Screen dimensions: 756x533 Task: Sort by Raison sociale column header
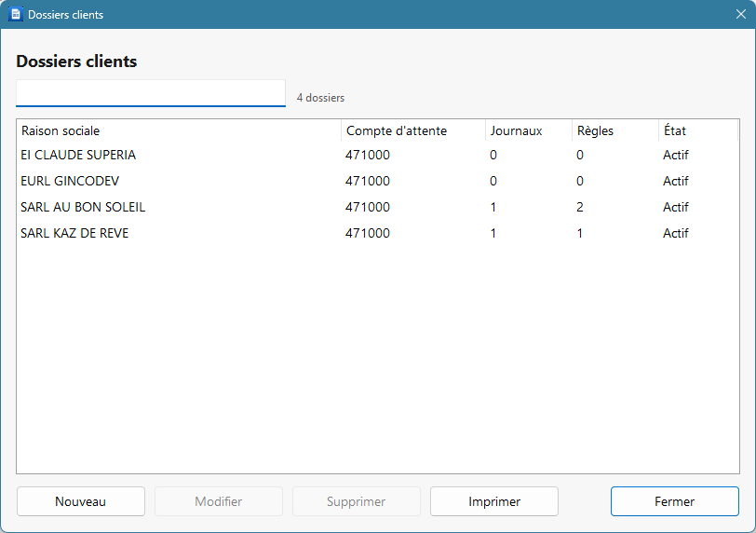[x=179, y=130]
